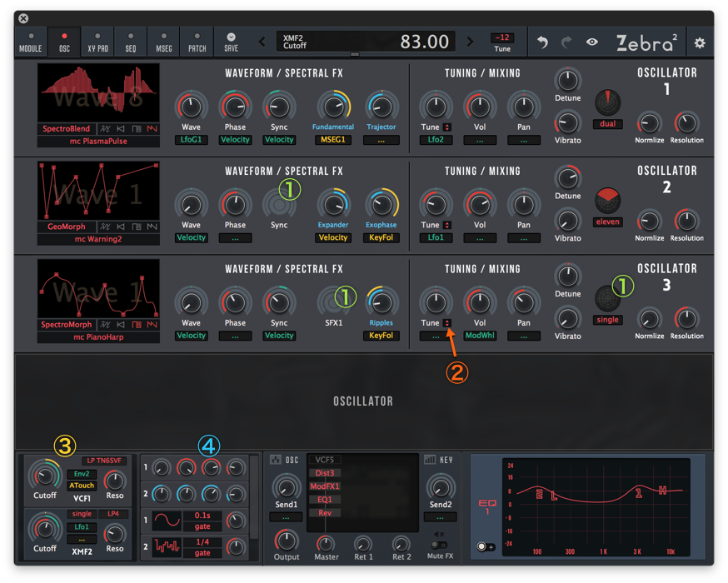Click the Master volume knob
The width and height of the screenshot is (728, 583).
coord(326,543)
